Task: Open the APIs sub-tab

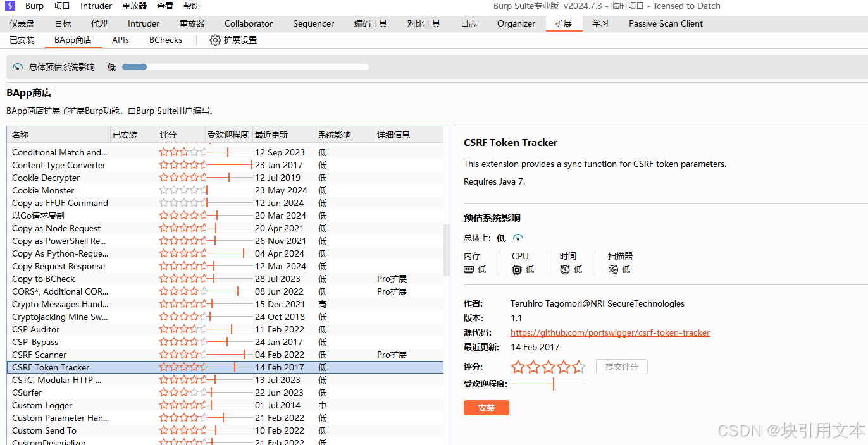Action: [120, 40]
